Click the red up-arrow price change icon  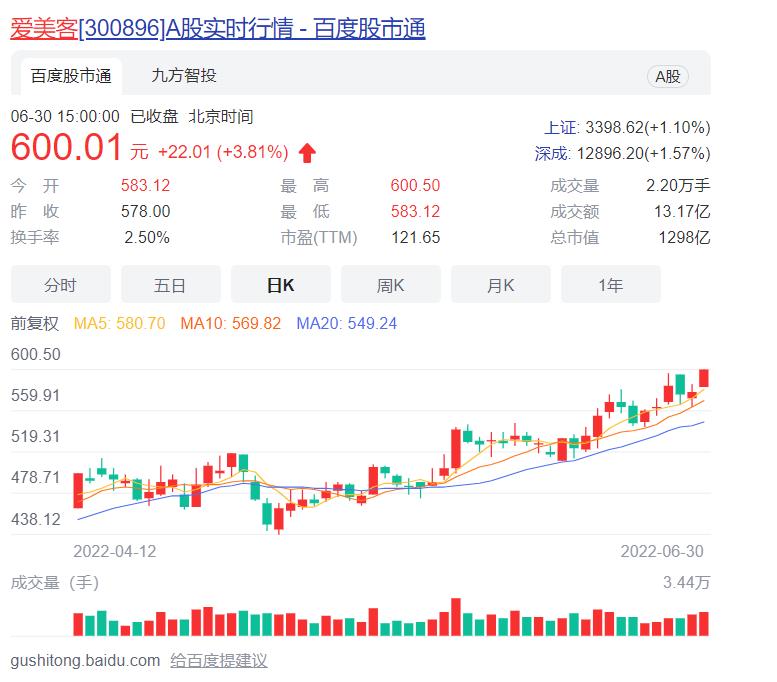307,153
